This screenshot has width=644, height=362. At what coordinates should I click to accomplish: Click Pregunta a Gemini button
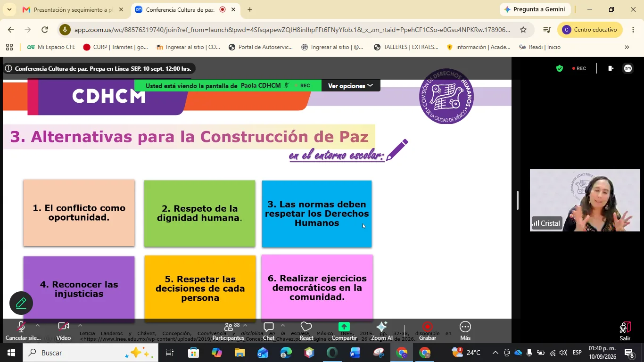[x=535, y=9]
